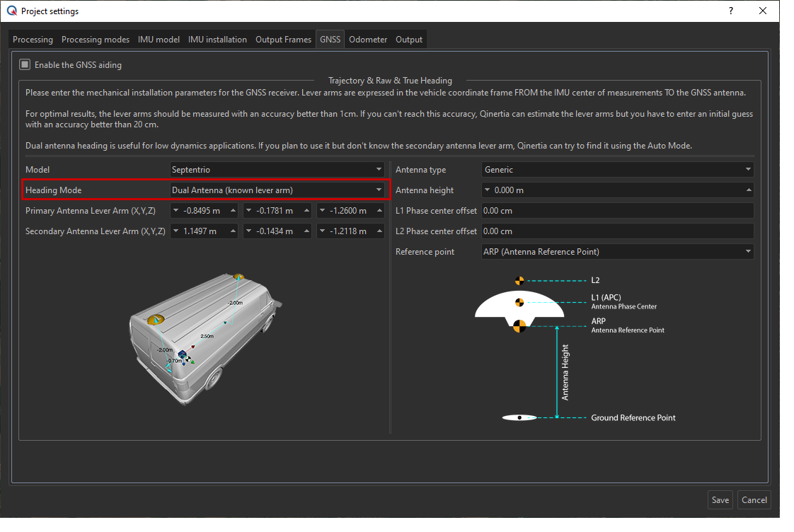Click the ARP marker icon on antenna
The width and height of the screenshot is (794, 532).
(x=519, y=327)
